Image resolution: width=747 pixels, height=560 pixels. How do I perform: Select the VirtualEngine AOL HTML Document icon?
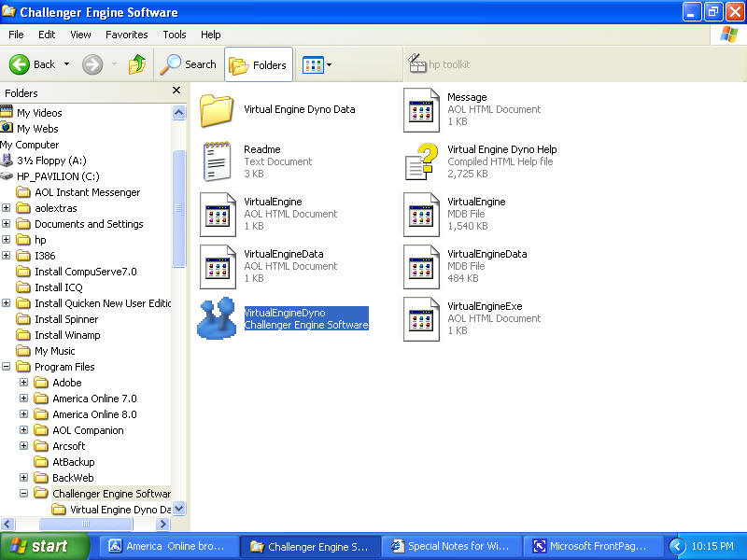coord(218,215)
